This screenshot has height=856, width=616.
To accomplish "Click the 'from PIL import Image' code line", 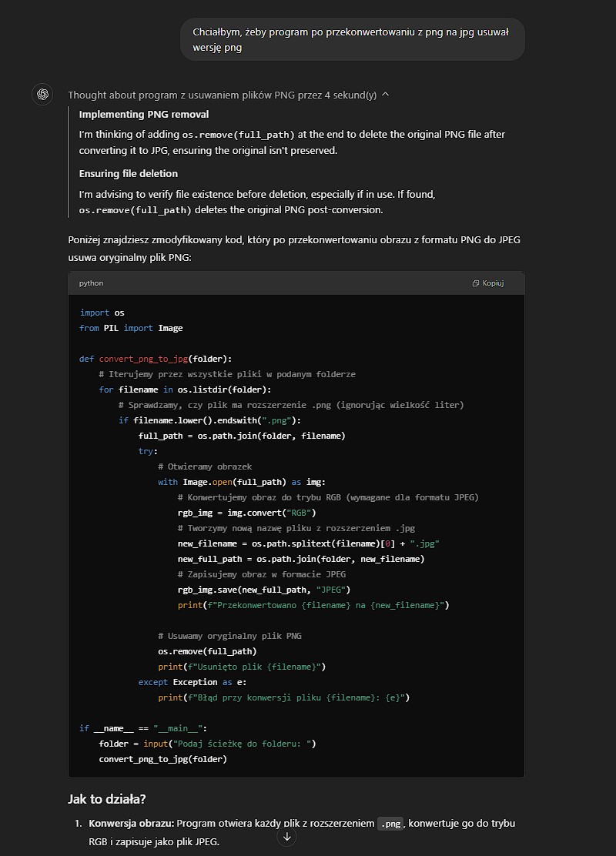I will coord(131,328).
